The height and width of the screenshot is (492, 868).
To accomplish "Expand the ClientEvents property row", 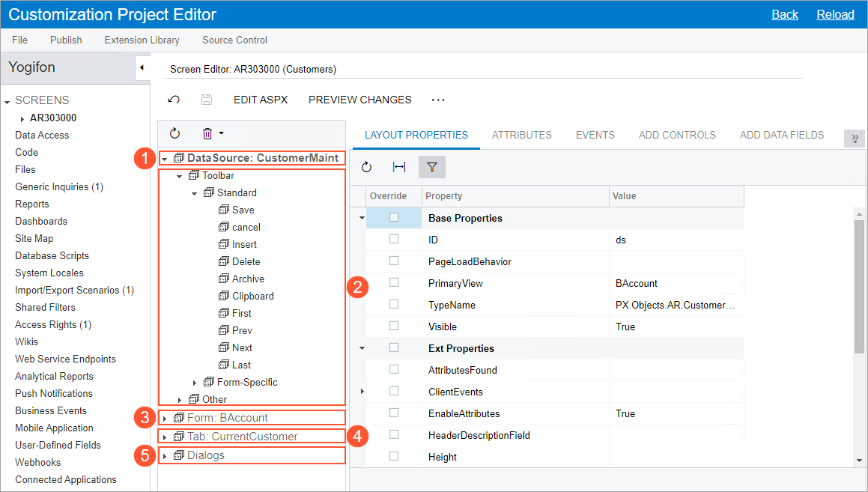I will pyautogui.click(x=362, y=392).
